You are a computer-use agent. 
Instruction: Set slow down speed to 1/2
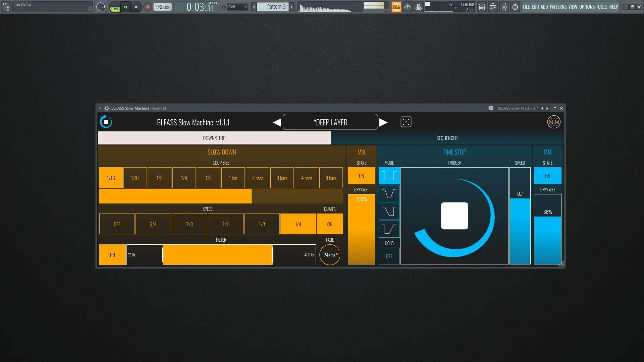click(225, 224)
